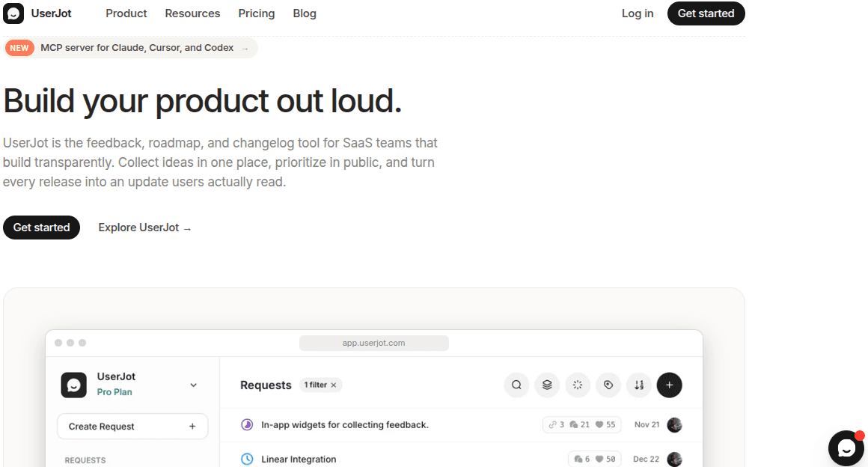Click the avatar on the Dec 22 row
The height and width of the screenshot is (467, 868).
tap(674, 460)
